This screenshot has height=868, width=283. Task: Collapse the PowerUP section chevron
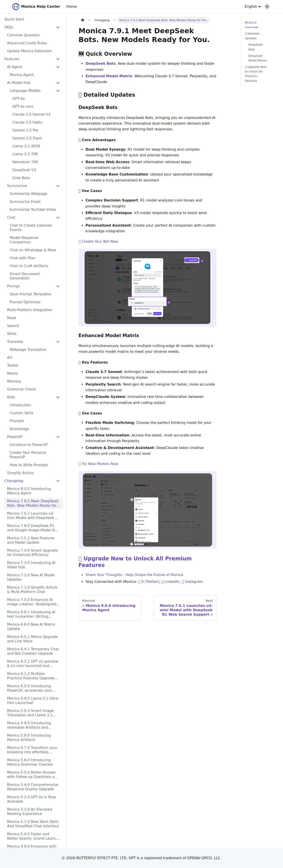coord(58,437)
